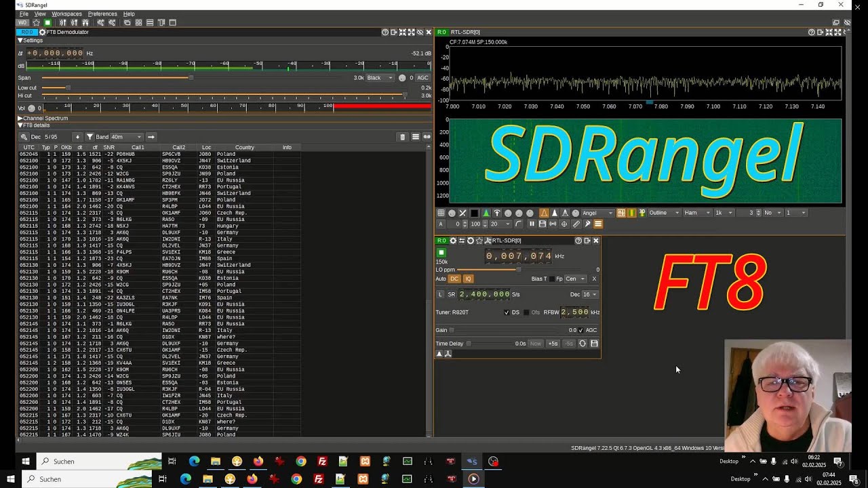Stop the RTL-SDR acquisition (green square button)
Image resolution: width=868 pixels, height=488 pixels.
point(441,252)
